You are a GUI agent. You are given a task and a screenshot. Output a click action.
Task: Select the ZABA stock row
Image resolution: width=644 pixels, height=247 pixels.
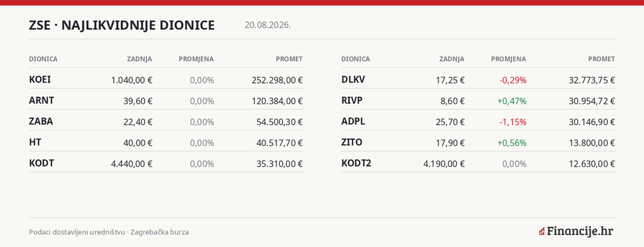click(x=166, y=121)
